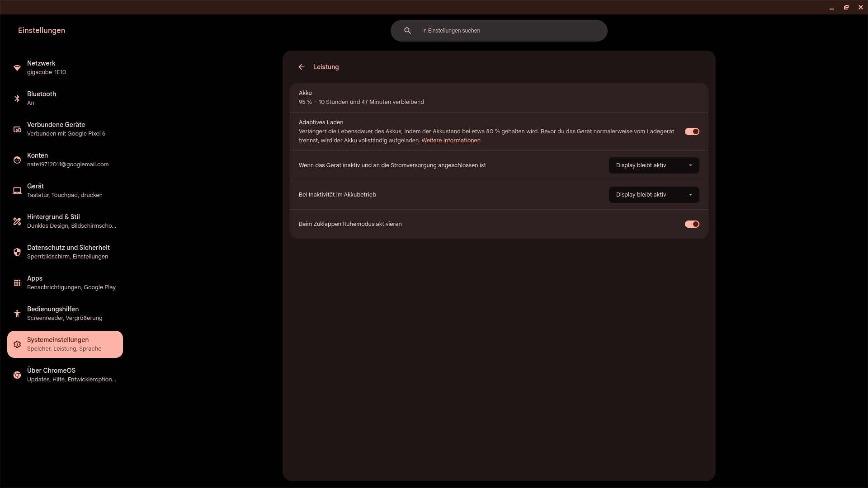The height and width of the screenshot is (488, 868).
Task: Click the Hintergrund & Stil brush icon
Action: point(17,221)
